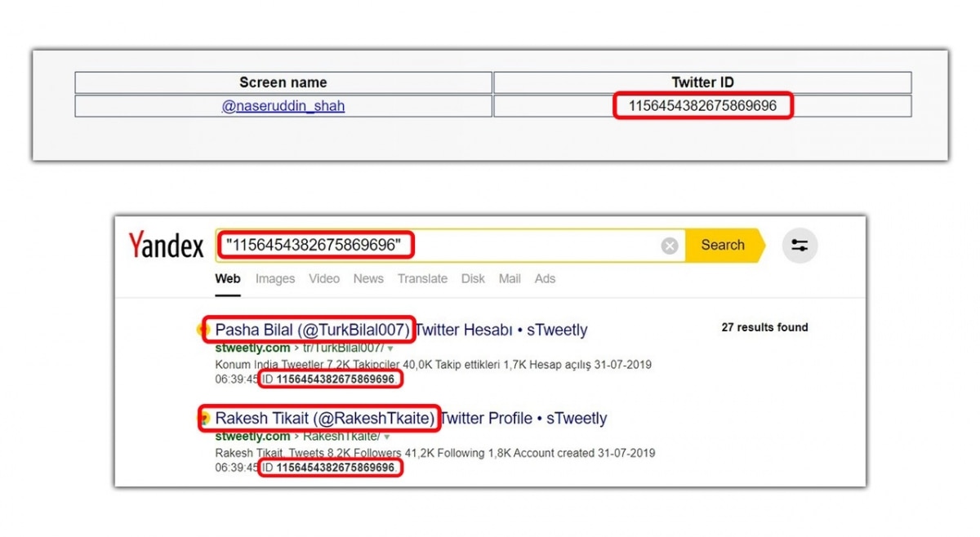The height and width of the screenshot is (537, 980).
Task: Click favicon beside Pasha Bilal result
Action: [201, 330]
